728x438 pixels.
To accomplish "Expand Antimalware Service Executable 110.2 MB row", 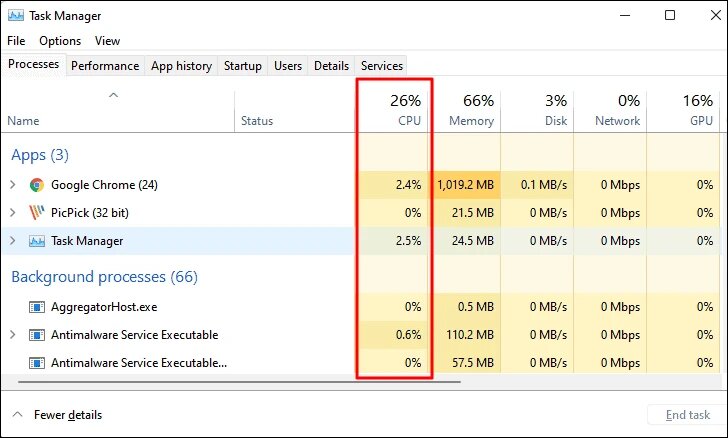I will click(13, 335).
